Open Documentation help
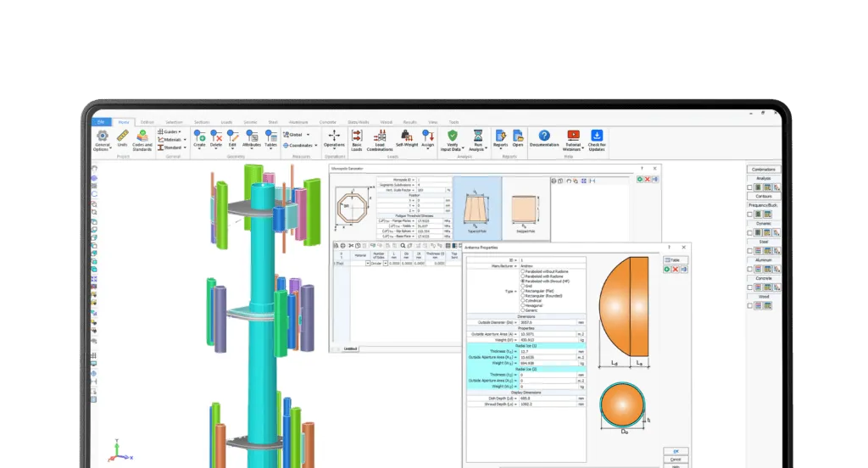Image resolution: width=868 pixels, height=468 pixels. [544, 138]
